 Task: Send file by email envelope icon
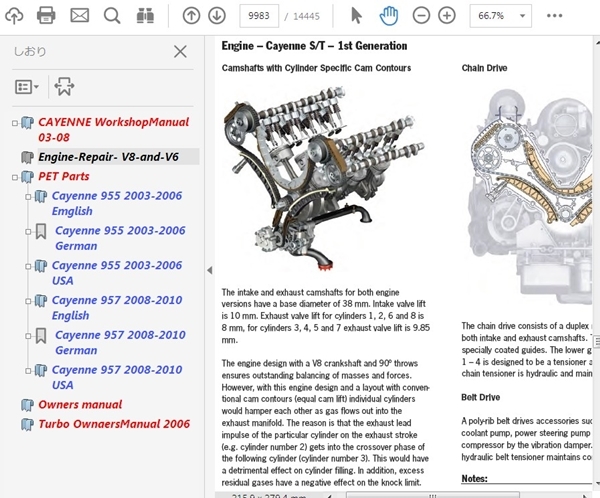coord(80,16)
